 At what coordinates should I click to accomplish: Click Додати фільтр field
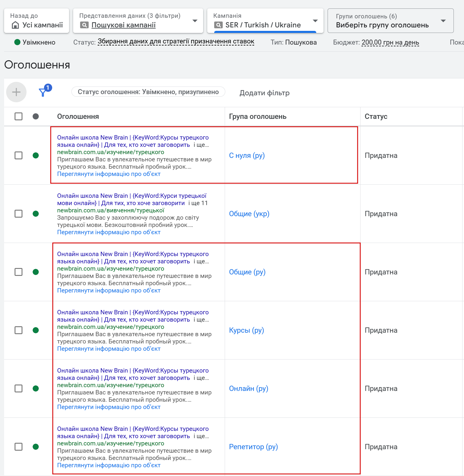(x=265, y=93)
